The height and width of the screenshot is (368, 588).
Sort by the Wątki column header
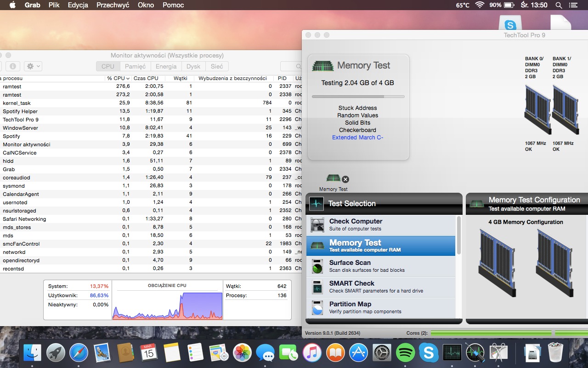coord(180,78)
